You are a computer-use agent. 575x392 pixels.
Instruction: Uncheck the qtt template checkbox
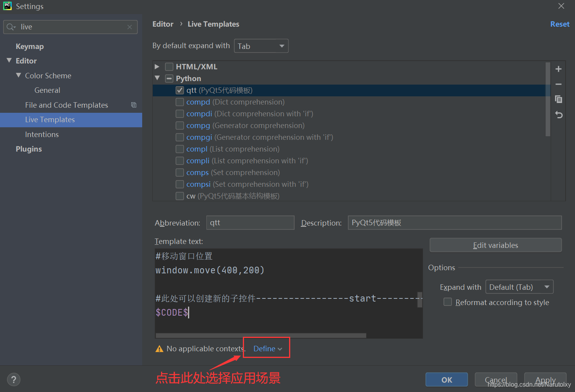tap(180, 90)
